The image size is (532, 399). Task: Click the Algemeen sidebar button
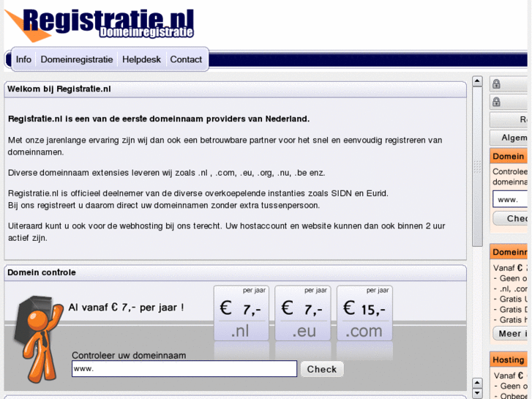pyautogui.click(x=509, y=138)
